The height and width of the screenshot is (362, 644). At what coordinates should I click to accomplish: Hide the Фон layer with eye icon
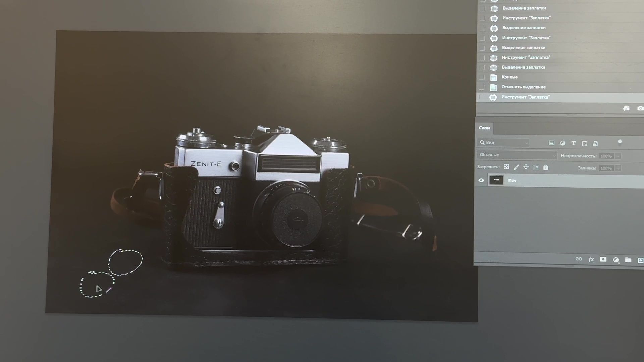tap(481, 180)
